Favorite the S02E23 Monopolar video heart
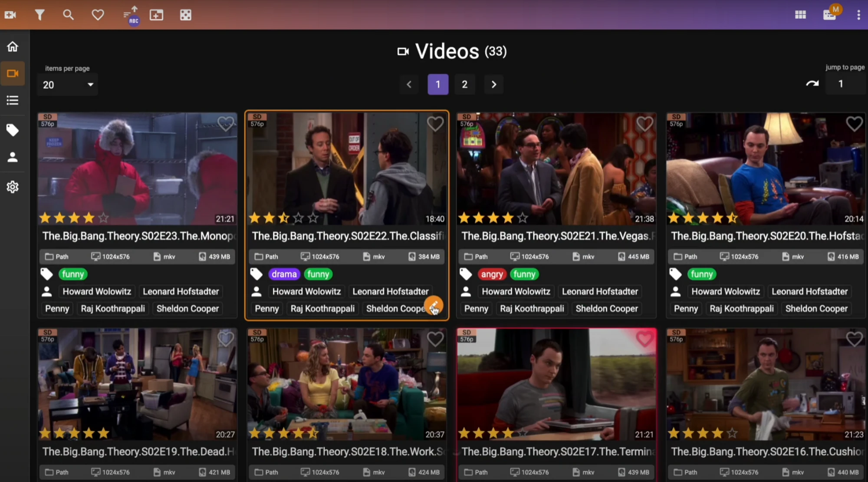The image size is (868, 482). [226, 124]
